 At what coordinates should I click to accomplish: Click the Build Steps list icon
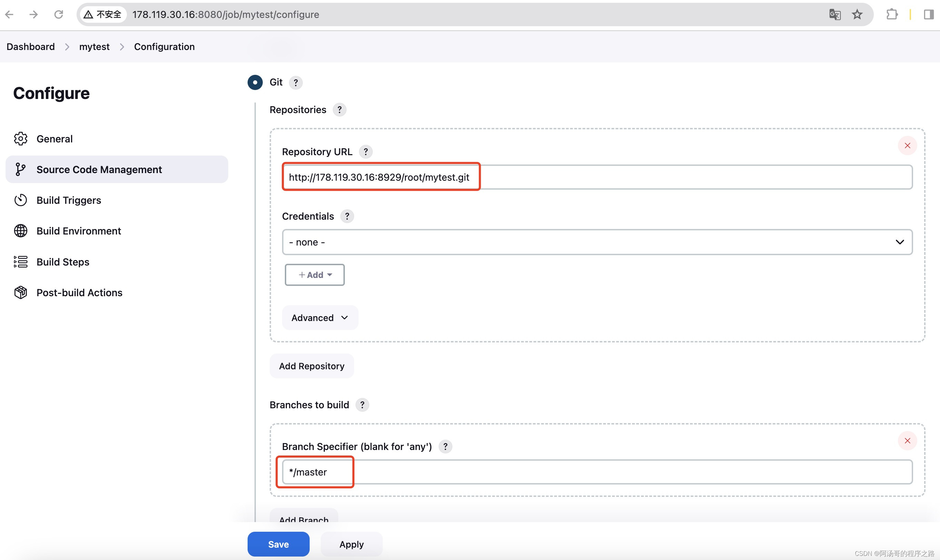21,262
